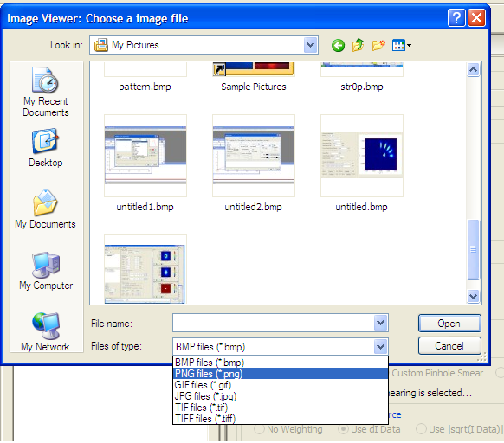Screen dimensions: 504x443
Task: Select the Sample Pictures folder shortcut
Action: point(254,69)
